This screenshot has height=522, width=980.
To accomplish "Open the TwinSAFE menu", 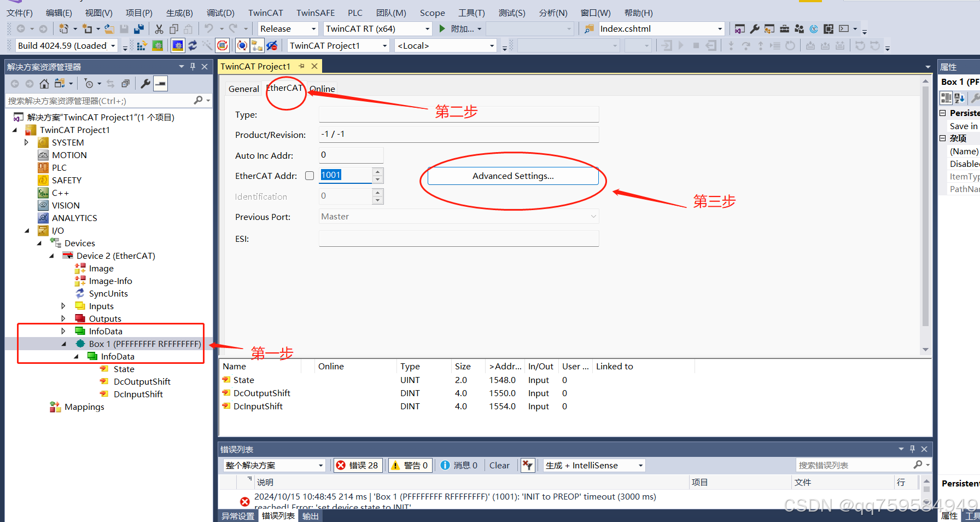I will pos(316,13).
